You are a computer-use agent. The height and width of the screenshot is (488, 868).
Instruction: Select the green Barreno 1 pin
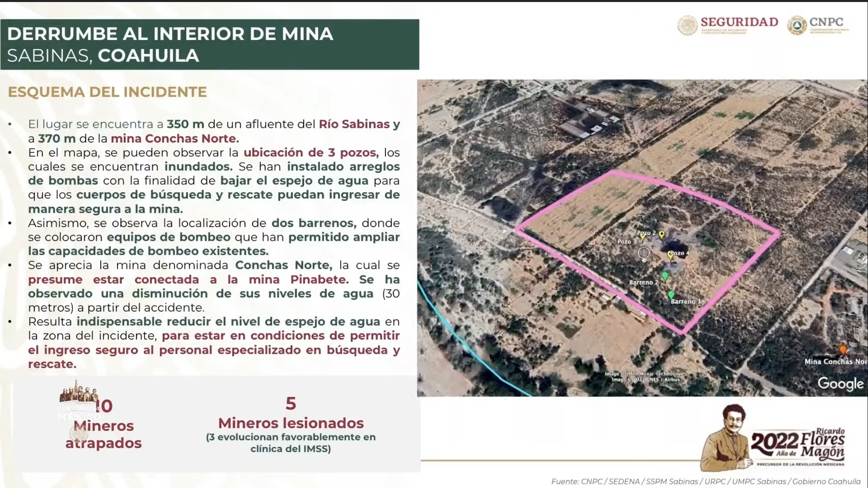(671, 295)
